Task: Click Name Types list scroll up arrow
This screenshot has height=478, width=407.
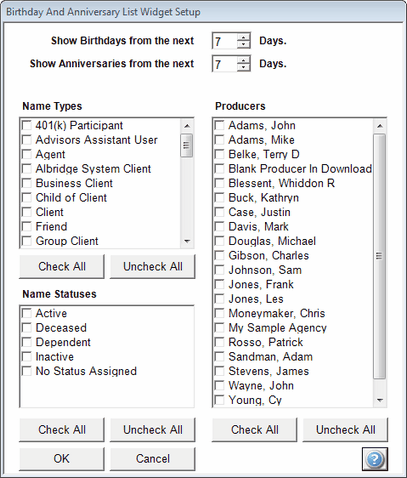Action: (187, 126)
